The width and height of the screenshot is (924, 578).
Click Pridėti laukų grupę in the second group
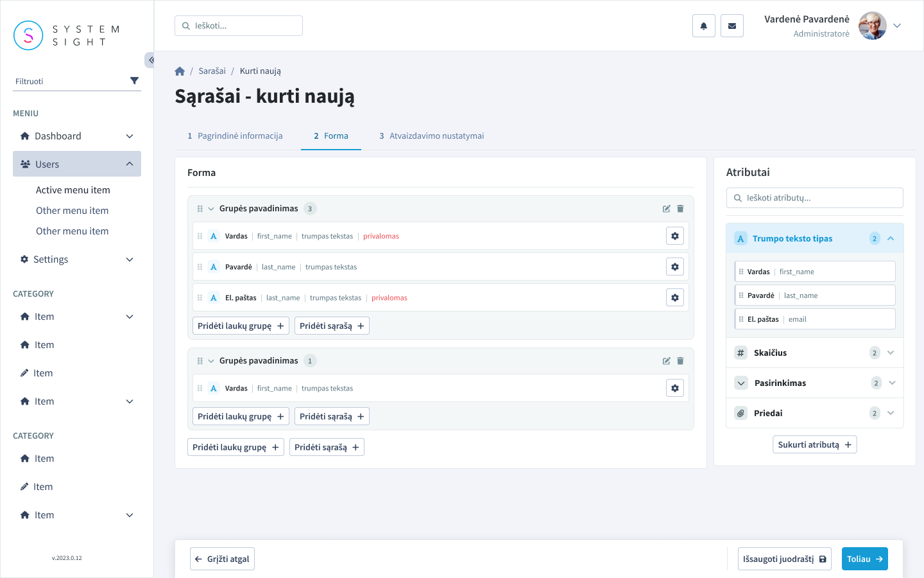[241, 416]
